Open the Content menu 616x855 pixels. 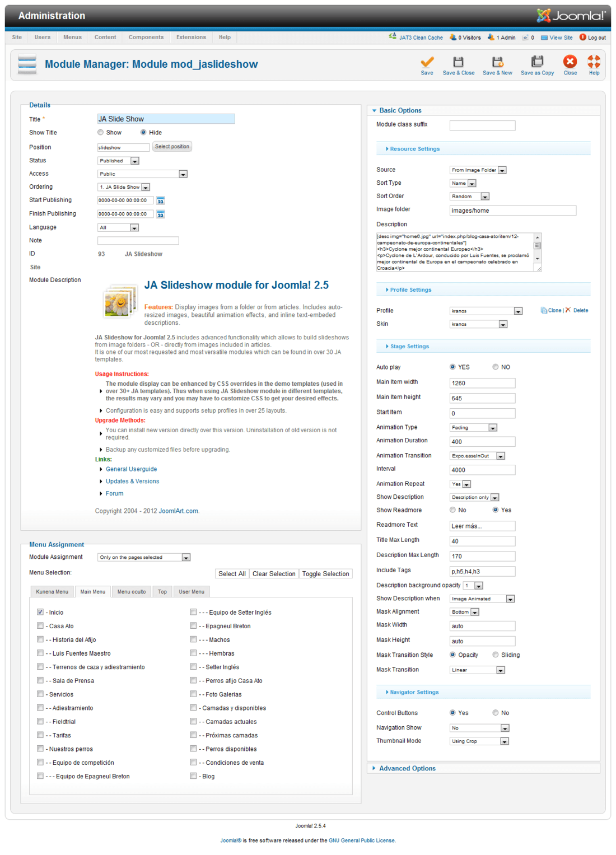[x=105, y=37]
